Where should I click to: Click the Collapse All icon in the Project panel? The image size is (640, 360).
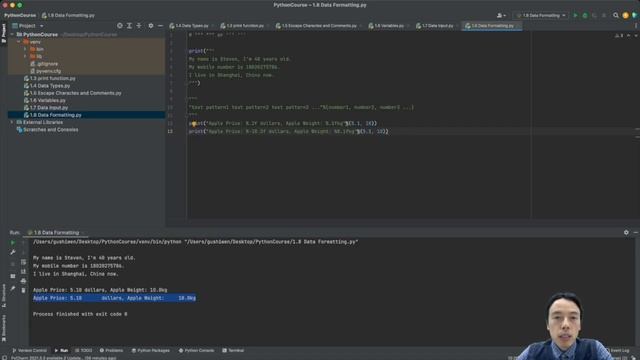(x=139, y=25)
